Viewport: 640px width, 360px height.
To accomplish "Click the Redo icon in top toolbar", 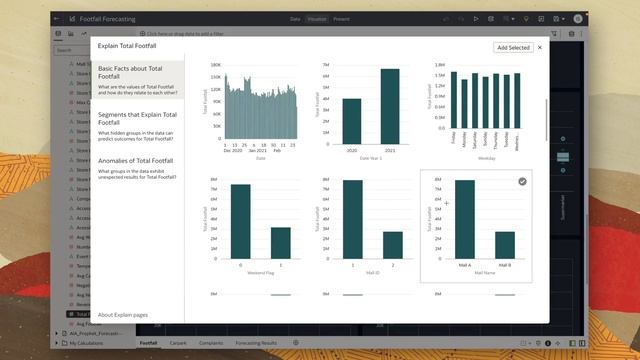I will [461, 19].
